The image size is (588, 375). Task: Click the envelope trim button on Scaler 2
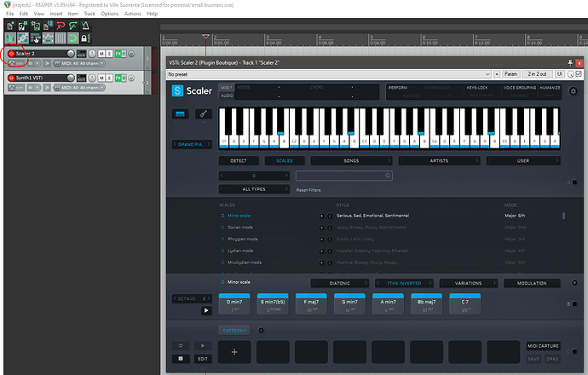point(15,63)
